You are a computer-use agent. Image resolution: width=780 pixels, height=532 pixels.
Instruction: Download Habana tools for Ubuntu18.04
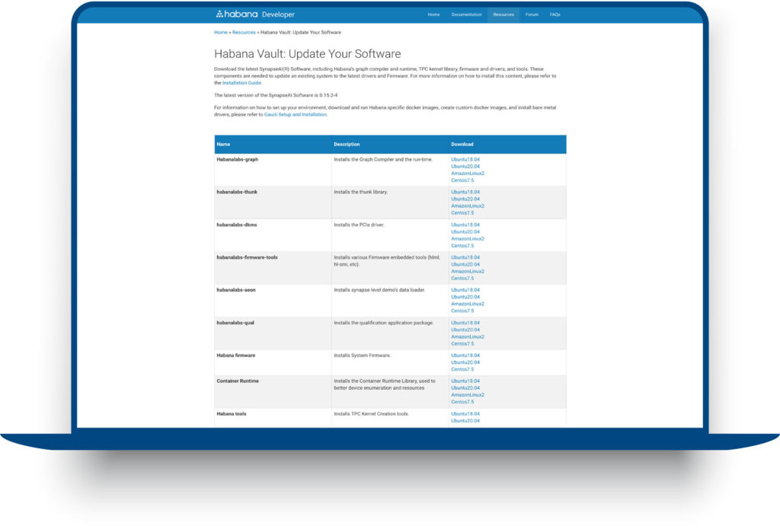[465, 414]
